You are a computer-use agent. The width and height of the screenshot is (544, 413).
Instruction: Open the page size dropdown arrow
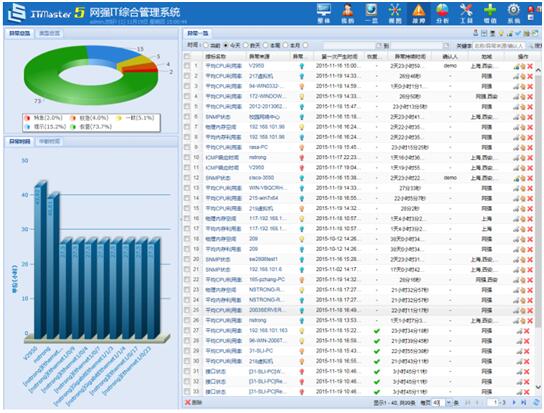[448, 403]
